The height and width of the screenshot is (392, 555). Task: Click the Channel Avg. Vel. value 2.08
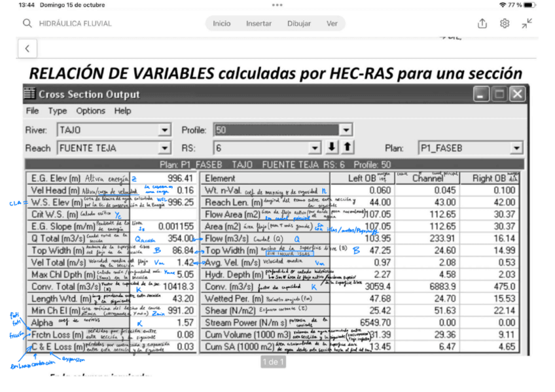448,262
